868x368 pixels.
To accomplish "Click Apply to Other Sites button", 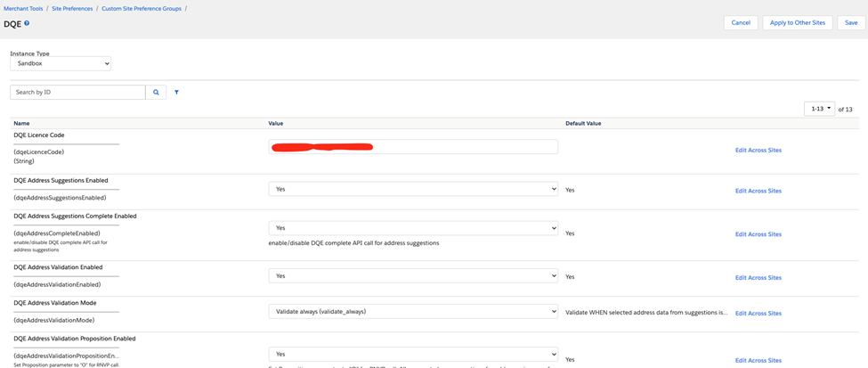I will [x=798, y=23].
